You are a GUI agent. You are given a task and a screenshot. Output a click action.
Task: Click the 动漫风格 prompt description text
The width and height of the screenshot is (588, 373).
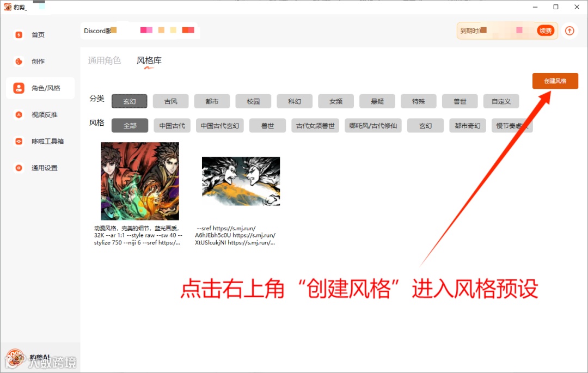pos(138,235)
